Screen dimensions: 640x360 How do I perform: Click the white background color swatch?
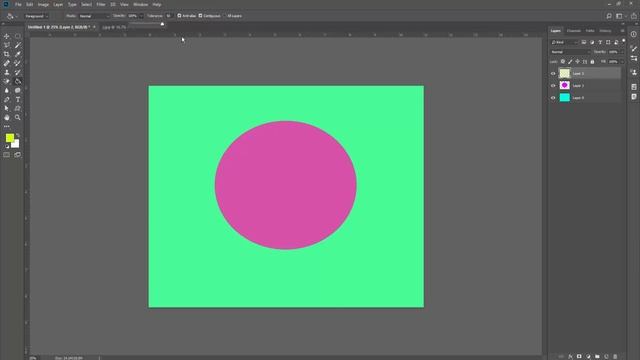click(16, 144)
